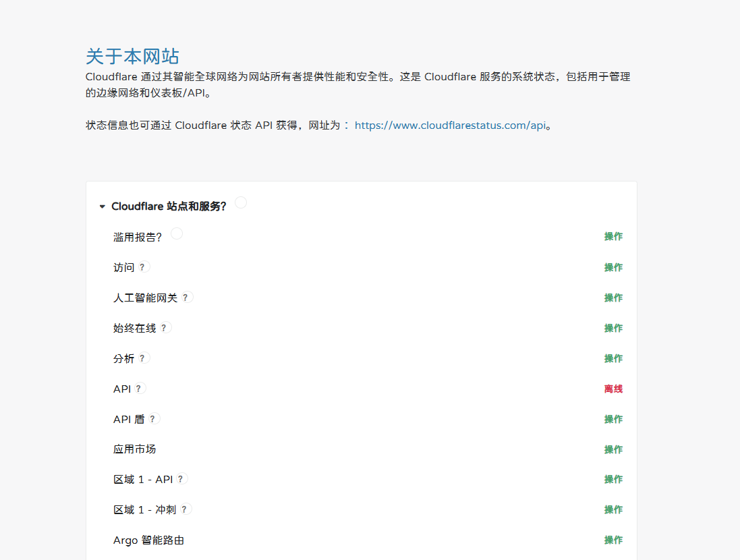Click the circle icon beside 滥用报告
The height and width of the screenshot is (560, 740).
click(177, 233)
